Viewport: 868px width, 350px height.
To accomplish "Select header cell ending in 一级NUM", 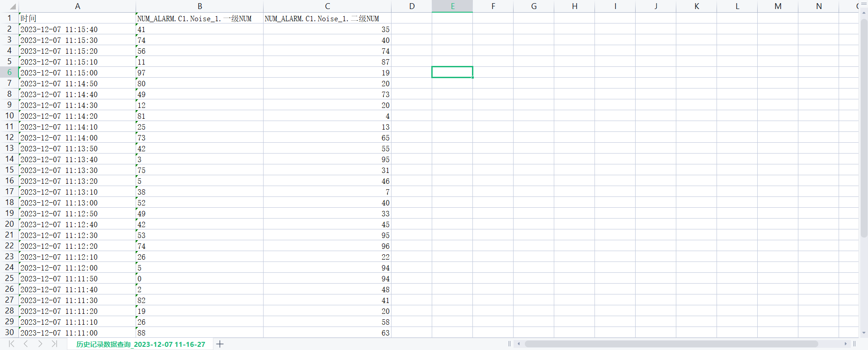I will pos(200,18).
